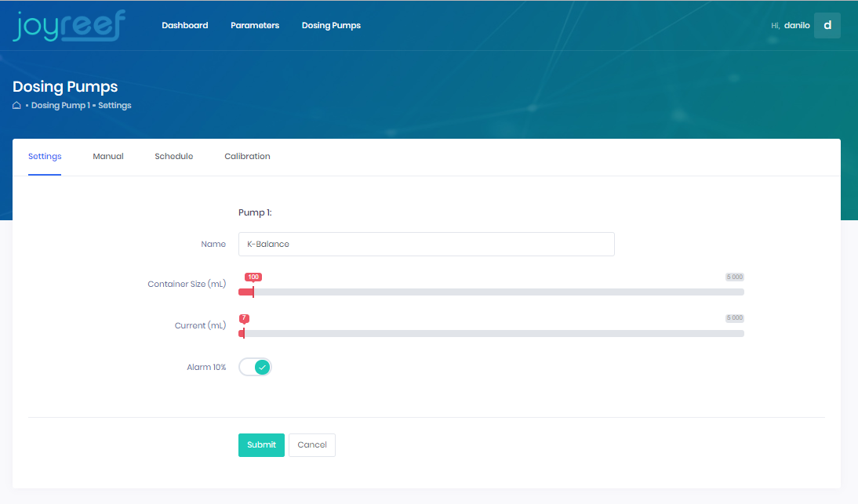Click the 'Current (mL)' label
Viewport: 858px width, 504px height.
(x=200, y=326)
